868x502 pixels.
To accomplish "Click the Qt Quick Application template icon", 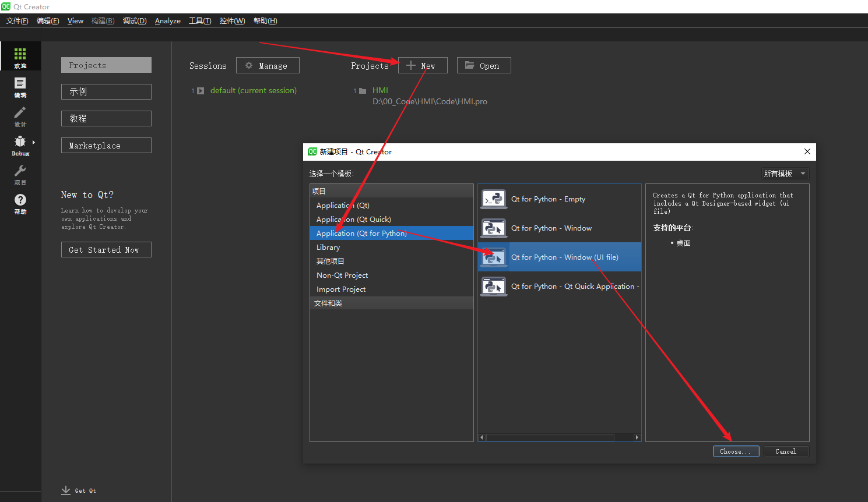I will click(x=493, y=287).
